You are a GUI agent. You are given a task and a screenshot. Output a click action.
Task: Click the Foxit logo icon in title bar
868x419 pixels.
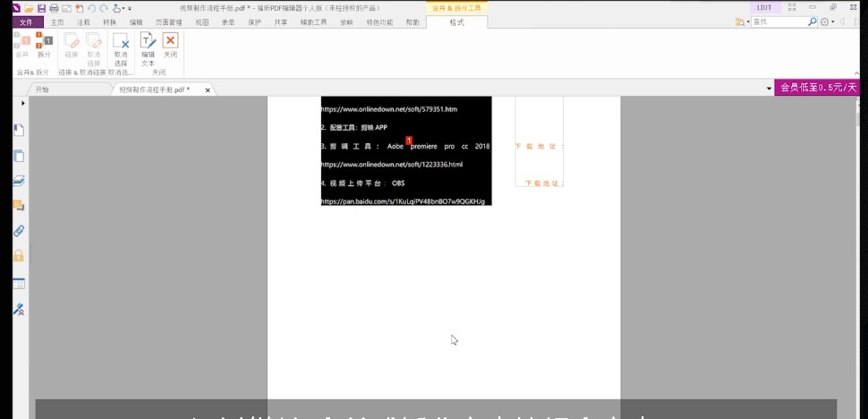(17, 8)
